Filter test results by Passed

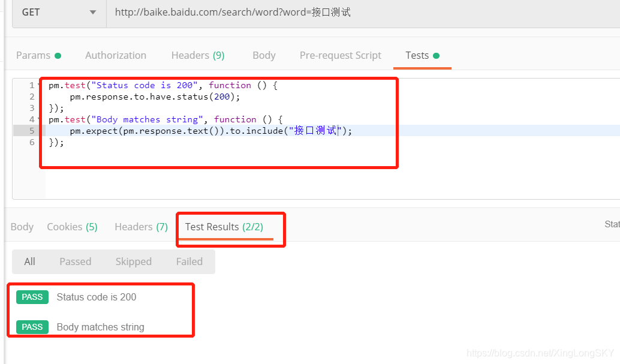[x=75, y=261]
